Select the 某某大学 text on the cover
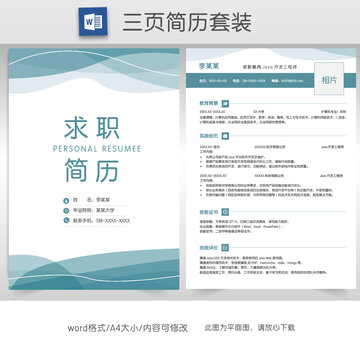360x360 pixels. [x=105, y=210]
